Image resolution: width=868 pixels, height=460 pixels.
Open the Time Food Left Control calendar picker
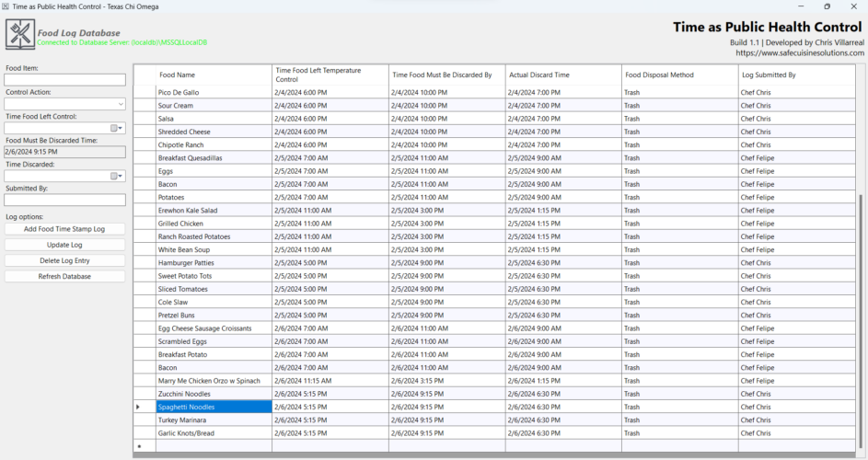(117, 128)
